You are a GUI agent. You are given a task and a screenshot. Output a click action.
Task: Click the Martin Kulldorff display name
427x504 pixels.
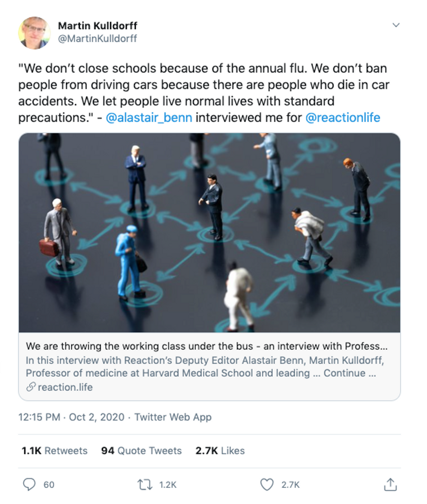97,26
